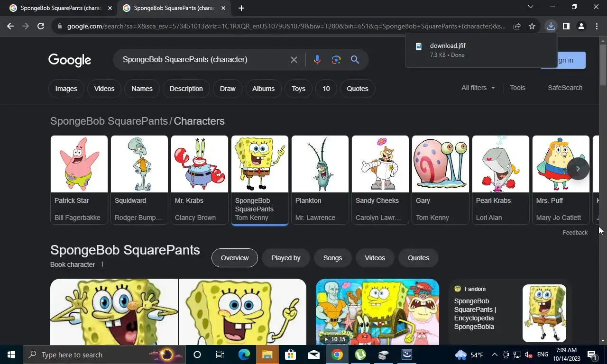Image resolution: width=607 pixels, height=364 pixels.
Task: Open downloaded file download.jfif
Action: pyautogui.click(x=481, y=50)
